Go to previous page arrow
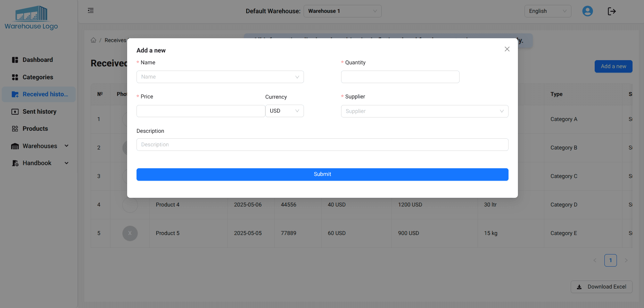644x308 pixels. tap(595, 260)
